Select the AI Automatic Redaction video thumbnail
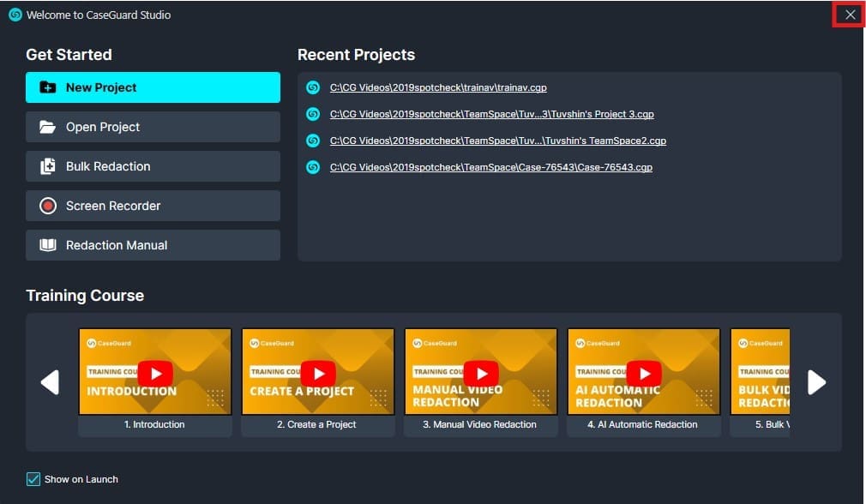 pos(644,373)
